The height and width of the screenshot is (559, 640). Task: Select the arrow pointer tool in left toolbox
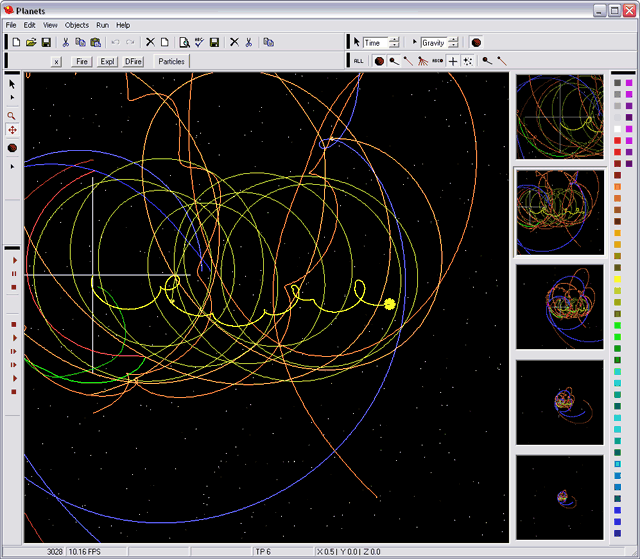coord(12,84)
